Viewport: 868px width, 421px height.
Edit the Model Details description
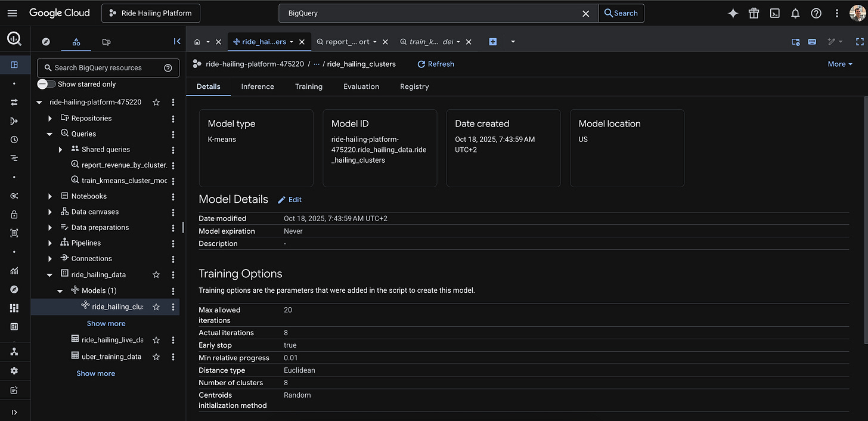pyautogui.click(x=290, y=199)
